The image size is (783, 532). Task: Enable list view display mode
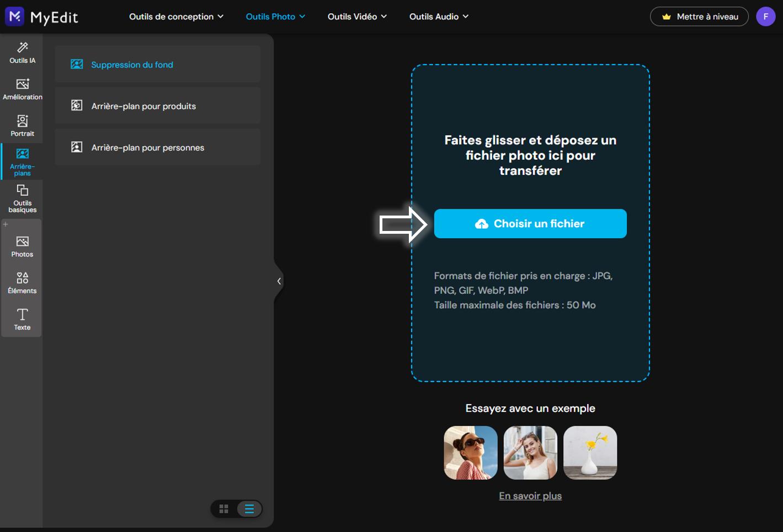[249, 509]
